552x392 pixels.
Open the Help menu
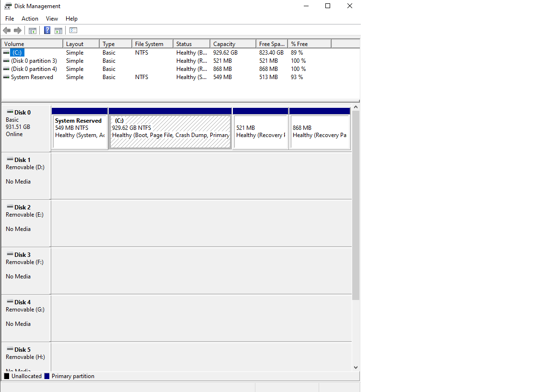(71, 19)
